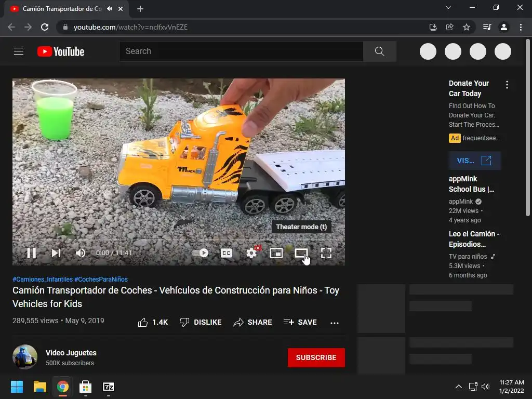Open the player settings gear

[x=251, y=253]
